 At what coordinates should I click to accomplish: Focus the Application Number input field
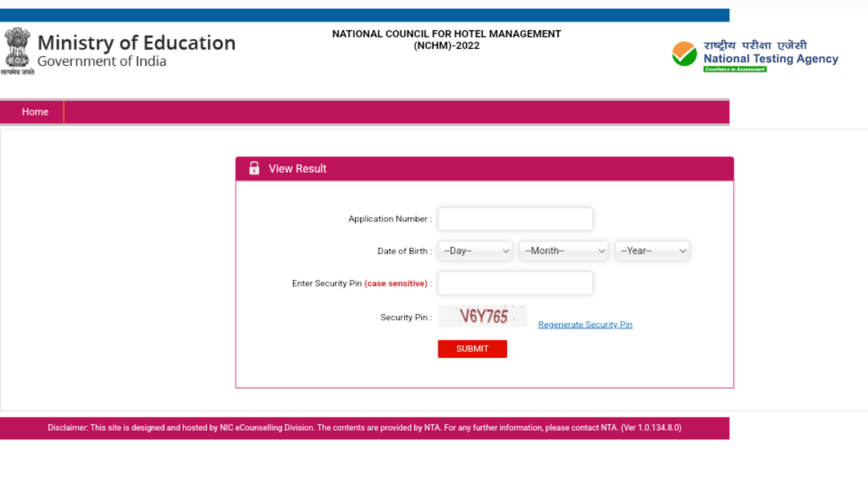(515, 219)
